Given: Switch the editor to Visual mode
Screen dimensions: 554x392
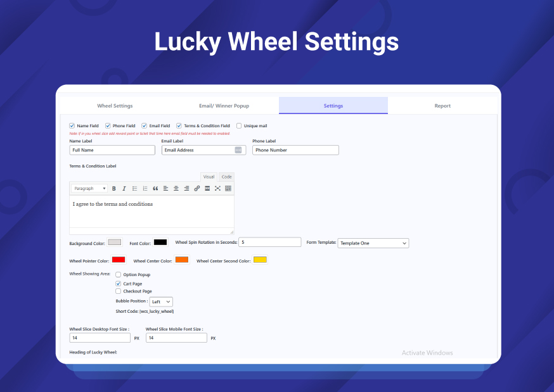Looking at the screenshot, I should tap(209, 177).
